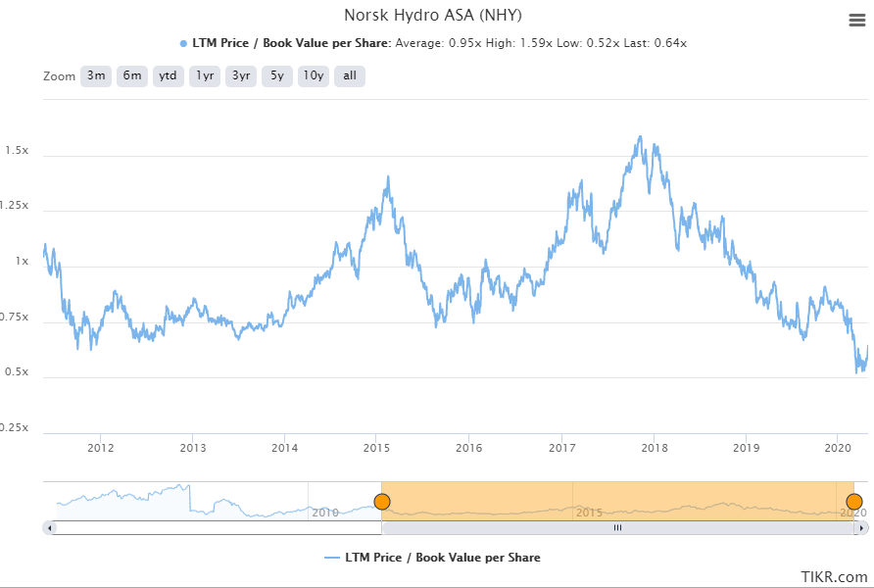Click the 2018 x-axis label
Image resolution: width=874 pixels, height=588 pixels.
(654, 448)
